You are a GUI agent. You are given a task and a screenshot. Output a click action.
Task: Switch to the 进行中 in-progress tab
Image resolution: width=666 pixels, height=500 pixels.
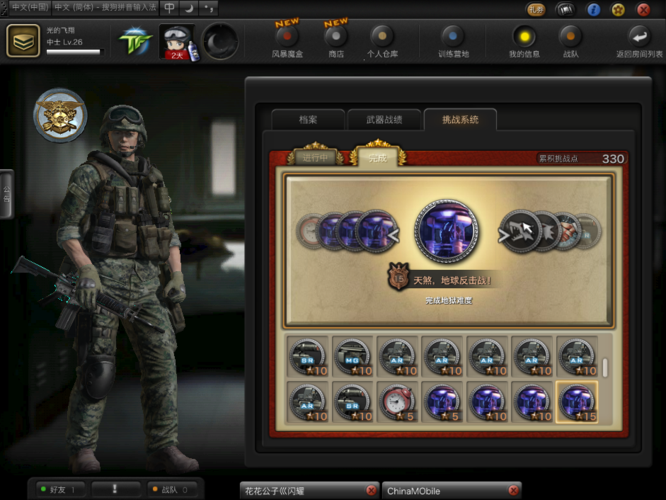pyautogui.click(x=315, y=157)
